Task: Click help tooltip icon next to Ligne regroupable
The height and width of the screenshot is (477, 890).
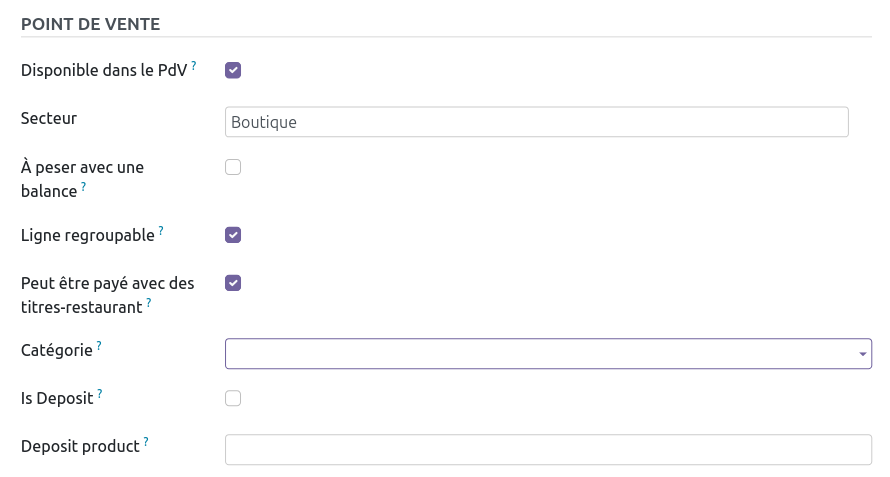Action: point(161,231)
